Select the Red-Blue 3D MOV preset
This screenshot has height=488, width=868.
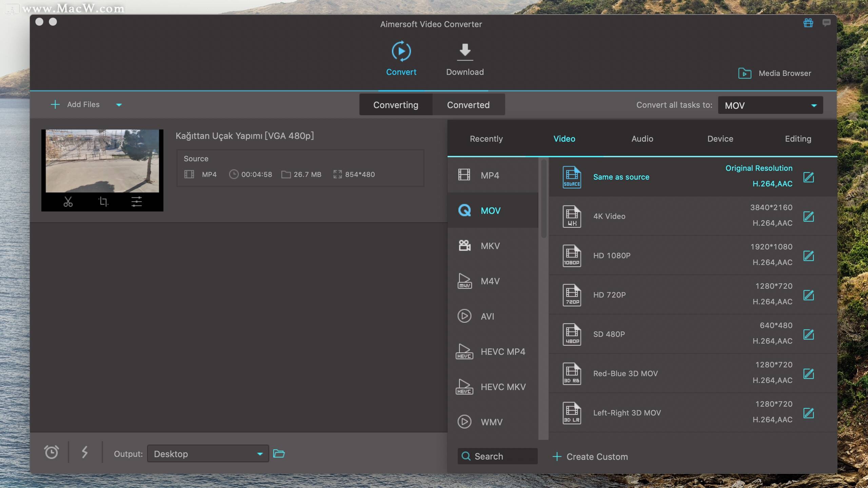tap(693, 373)
